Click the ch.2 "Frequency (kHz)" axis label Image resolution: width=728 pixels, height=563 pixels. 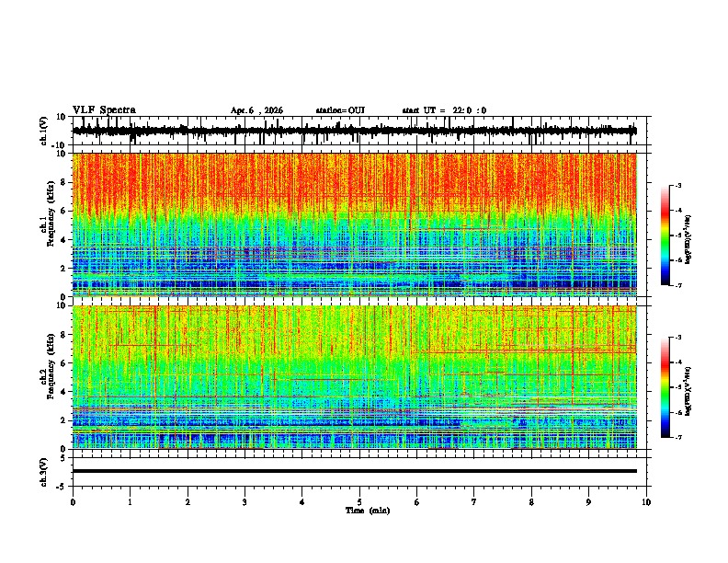click(x=51, y=366)
